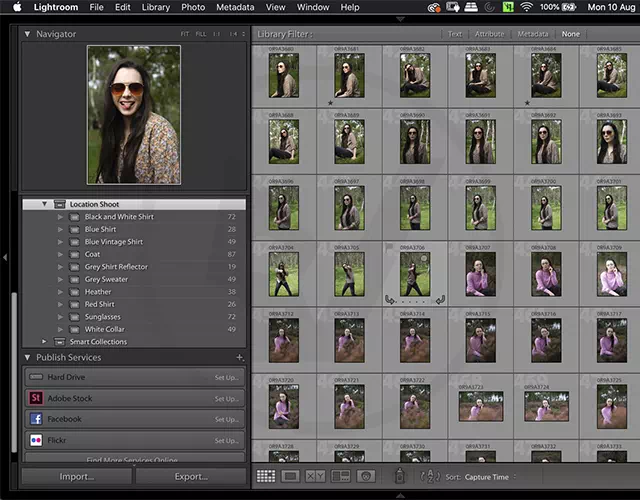The width and height of the screenshot is (640, 500).
Task: Switch to Loupe view icon
Action: coord(290,476)
